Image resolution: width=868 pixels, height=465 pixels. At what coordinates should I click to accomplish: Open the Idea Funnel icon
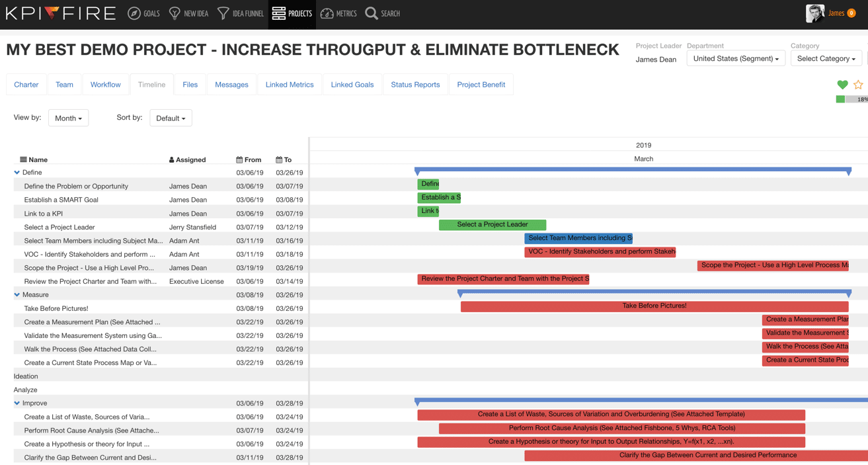223,13
